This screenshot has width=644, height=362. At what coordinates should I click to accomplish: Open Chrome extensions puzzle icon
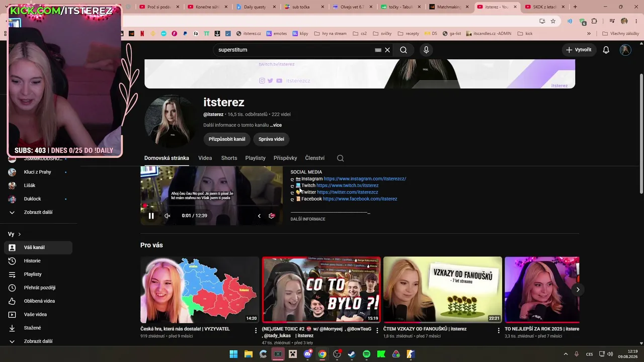(594, 21)
